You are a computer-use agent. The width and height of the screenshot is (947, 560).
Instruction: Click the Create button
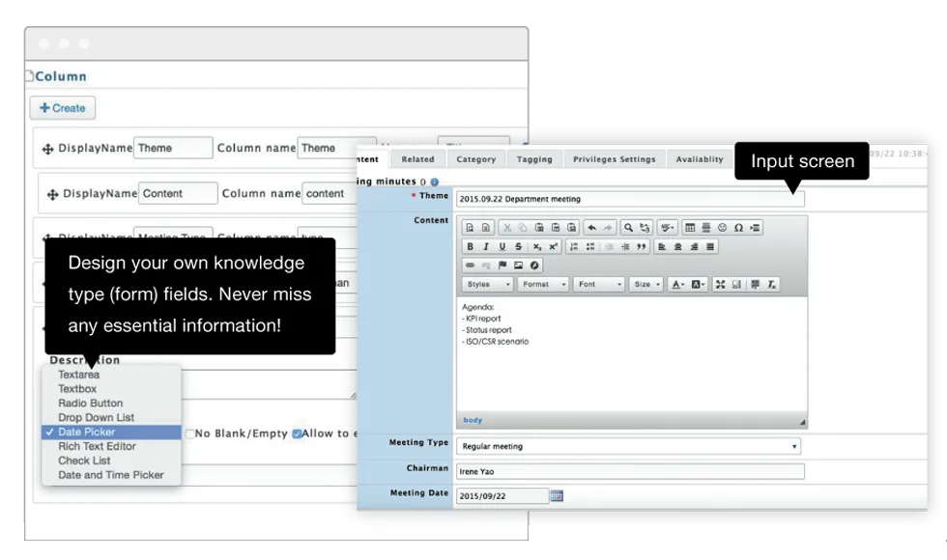coord(63,108)
